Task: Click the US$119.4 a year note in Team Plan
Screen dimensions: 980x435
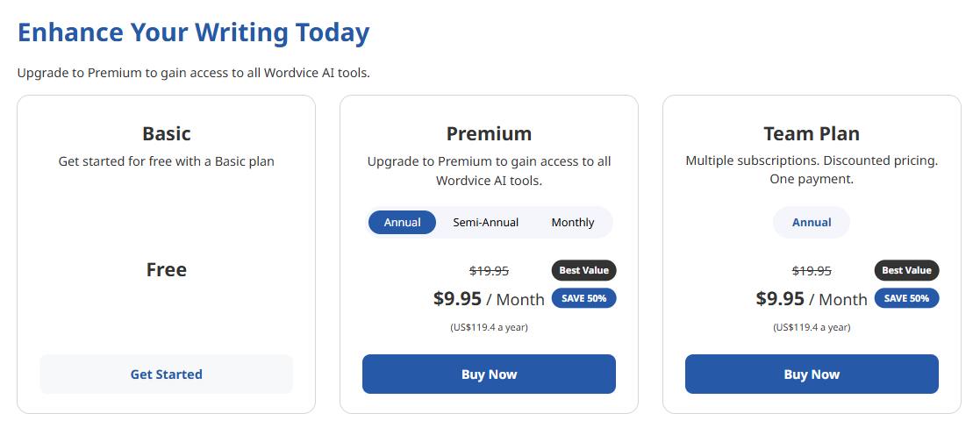Action: (x=812, y=327)
